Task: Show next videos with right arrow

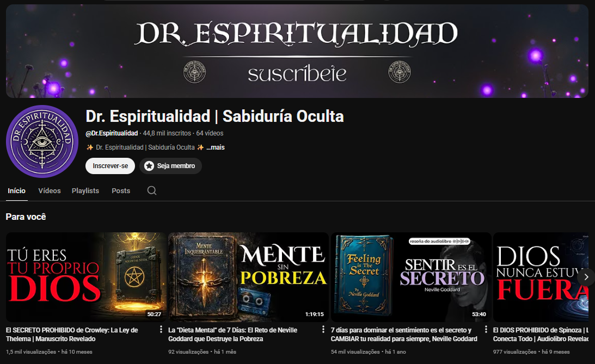Action: pyautogui.click(x=586, y=277)
